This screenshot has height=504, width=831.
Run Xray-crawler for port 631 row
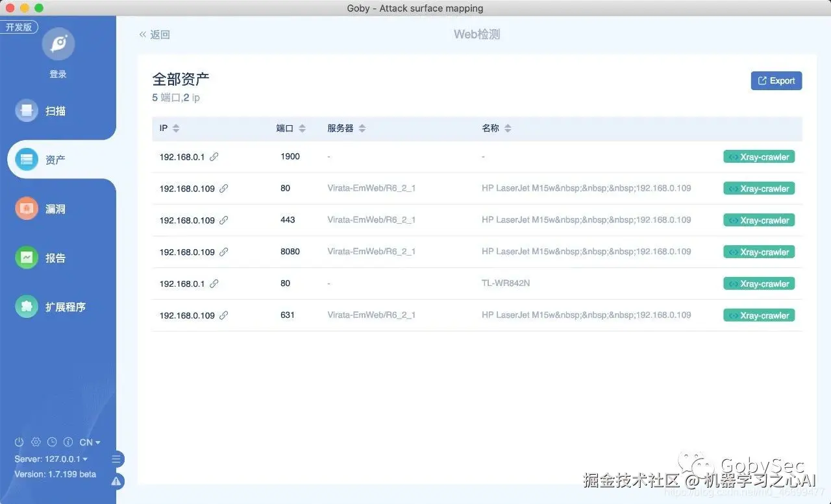click(759, 315)
